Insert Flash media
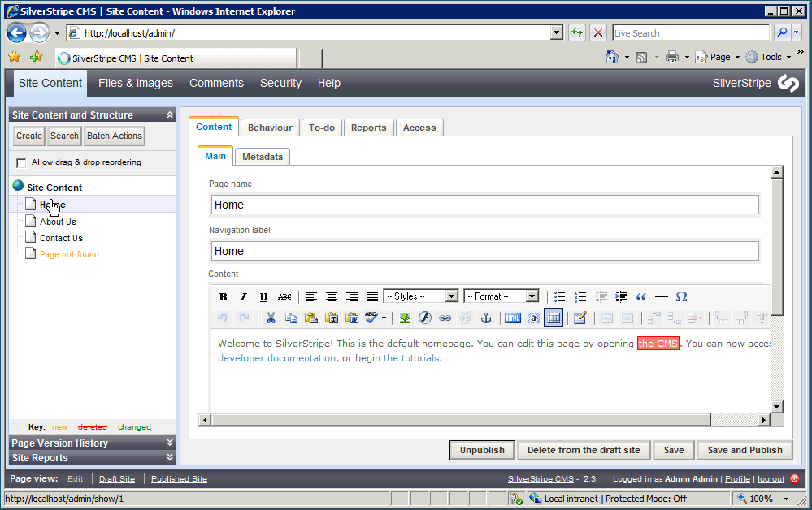This screenshot has height=510, width=812. pos(425,318)
